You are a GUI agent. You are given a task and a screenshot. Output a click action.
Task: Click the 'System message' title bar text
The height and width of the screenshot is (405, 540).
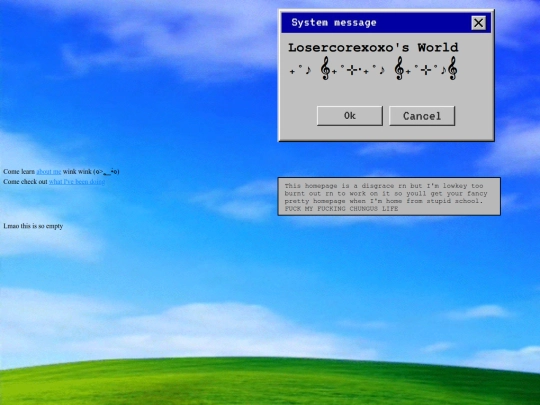click(x=334, y=23)
